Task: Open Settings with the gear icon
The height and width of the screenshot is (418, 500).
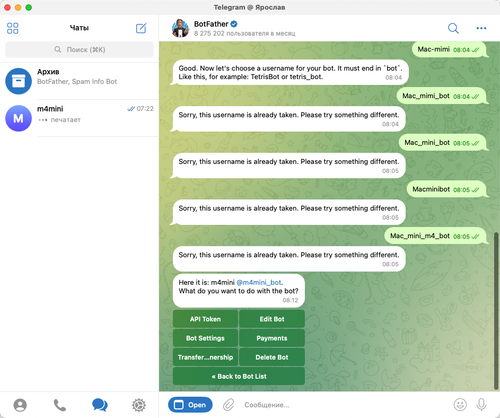Action: pos(139,405)
